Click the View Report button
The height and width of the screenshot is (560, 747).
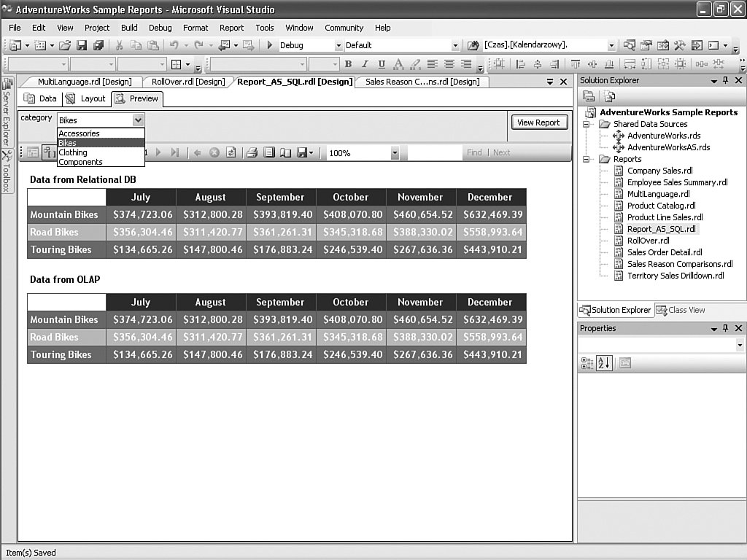[539, 122]
